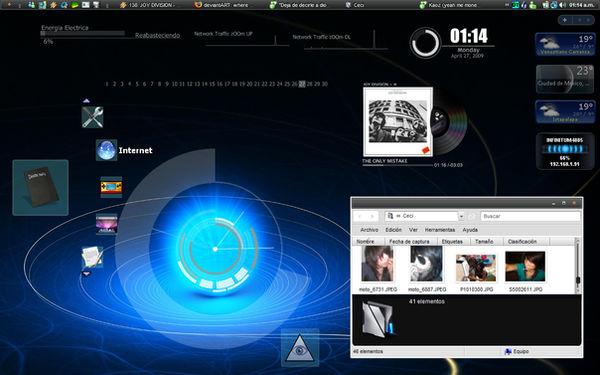
Task: Open the Venustiano Carranza weather gadget
Action: point(565,44)
